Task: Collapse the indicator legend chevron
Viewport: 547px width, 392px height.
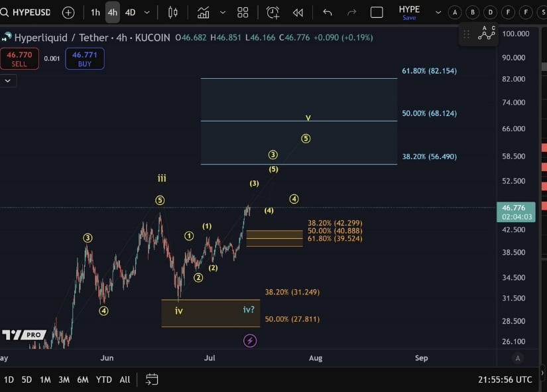Action: (x=8, y=81)
